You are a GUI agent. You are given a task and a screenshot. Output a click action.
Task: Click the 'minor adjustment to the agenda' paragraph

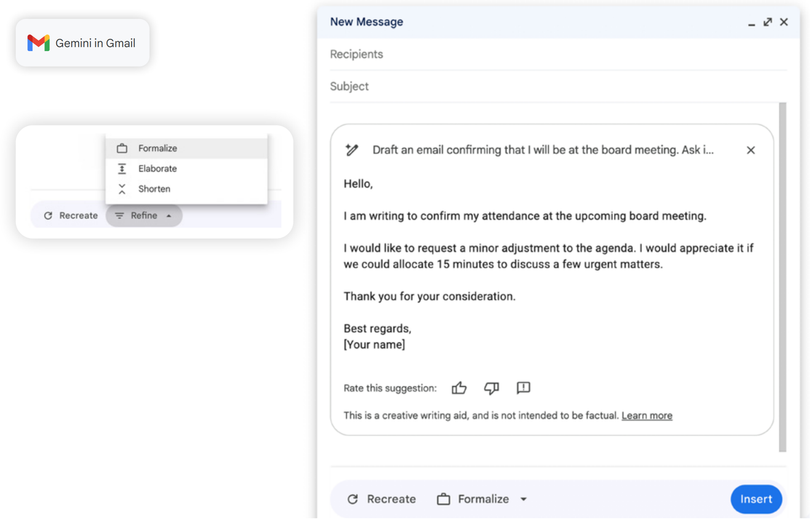(x=548, y=256)
